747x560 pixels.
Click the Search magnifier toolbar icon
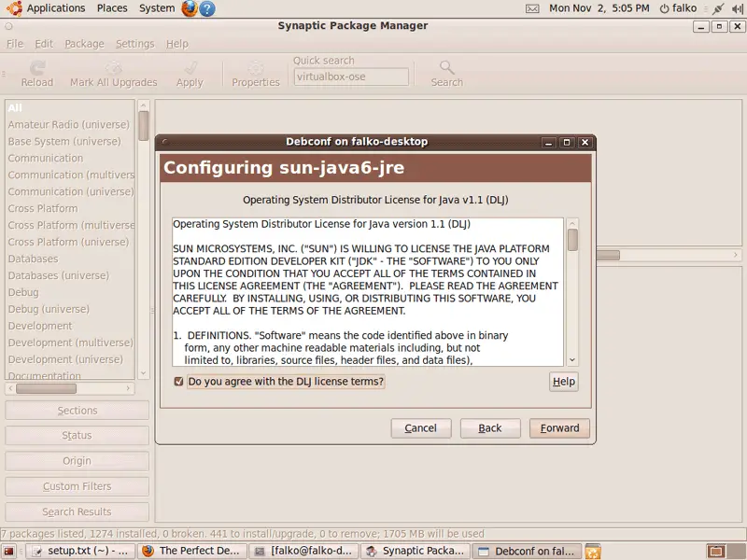[447, 68]
